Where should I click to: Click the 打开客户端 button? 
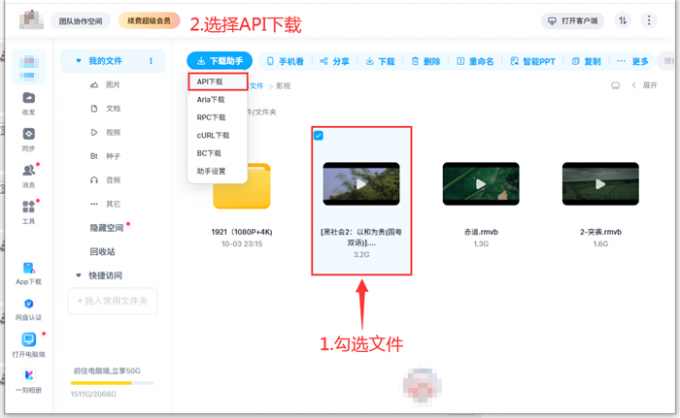572,21
